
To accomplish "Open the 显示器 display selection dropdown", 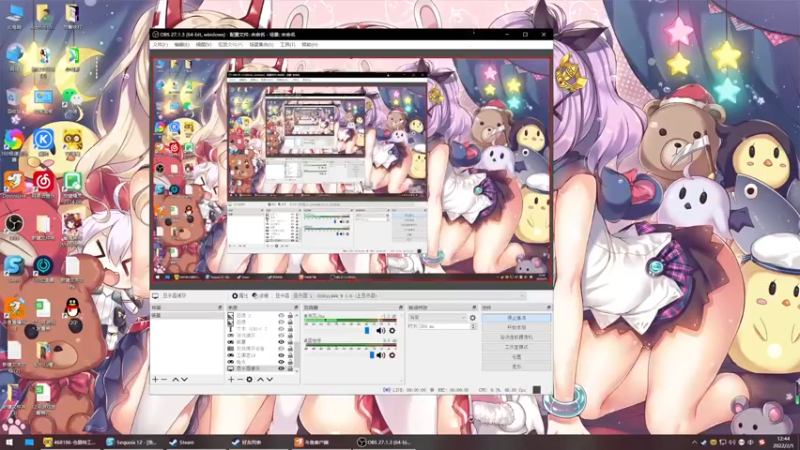I will 409,296.
